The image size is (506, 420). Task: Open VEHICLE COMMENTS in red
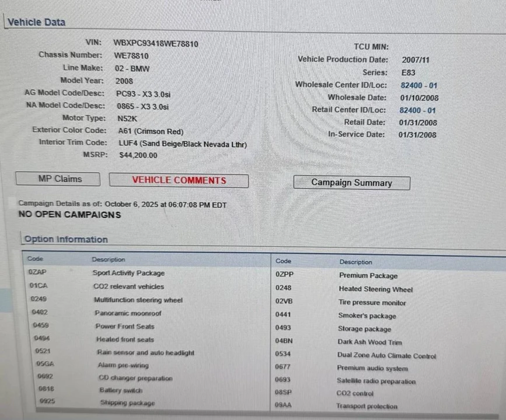pos(179,180)
